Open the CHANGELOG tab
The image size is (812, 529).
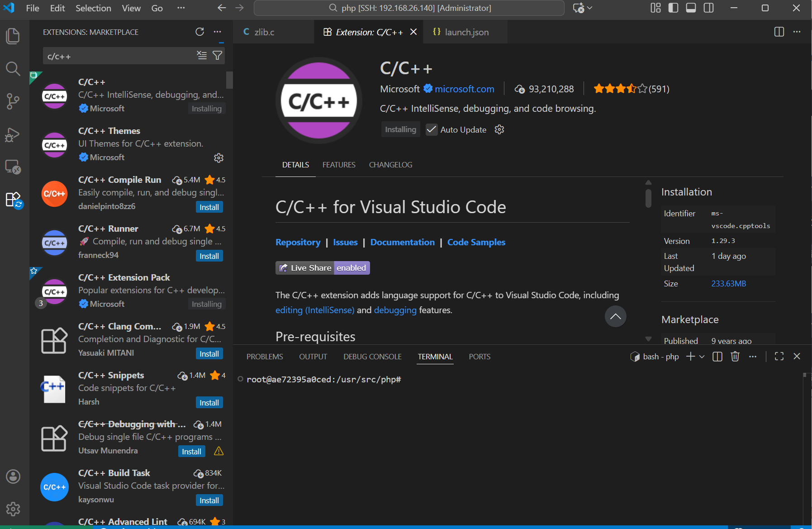click(x=390, y=165)
